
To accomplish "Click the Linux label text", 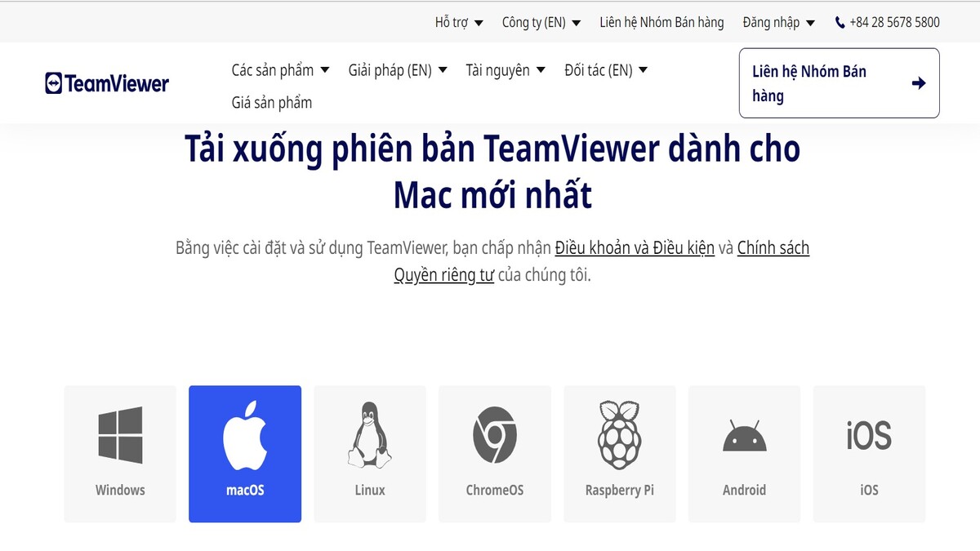I will pos(370,490).
